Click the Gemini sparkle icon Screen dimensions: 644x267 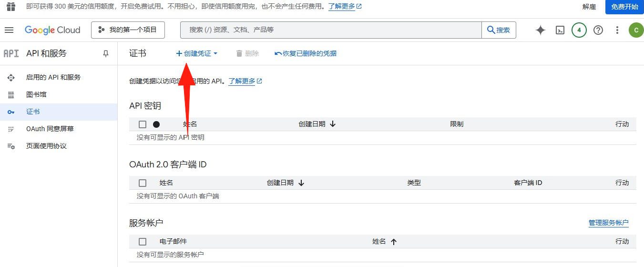[x=540, y=30]
